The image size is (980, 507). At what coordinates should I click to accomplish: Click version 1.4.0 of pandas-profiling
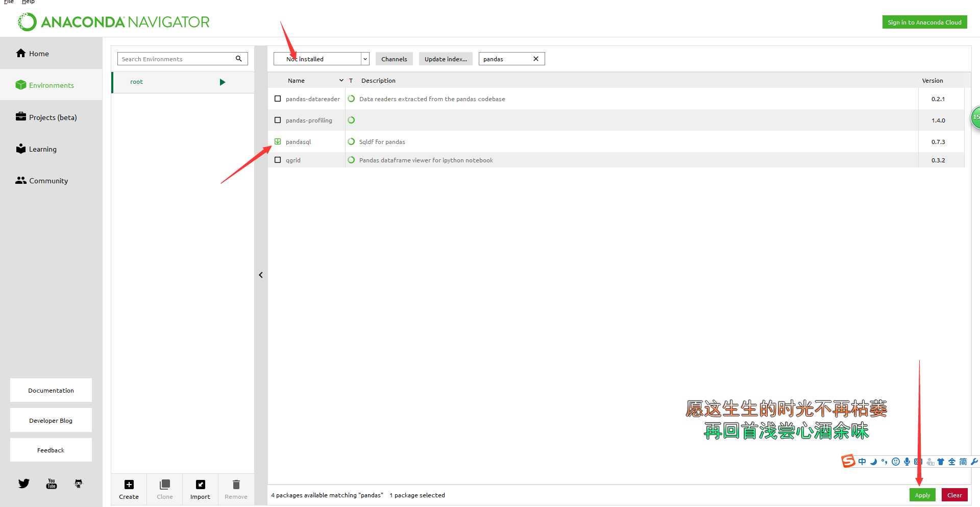click(938, 120)
